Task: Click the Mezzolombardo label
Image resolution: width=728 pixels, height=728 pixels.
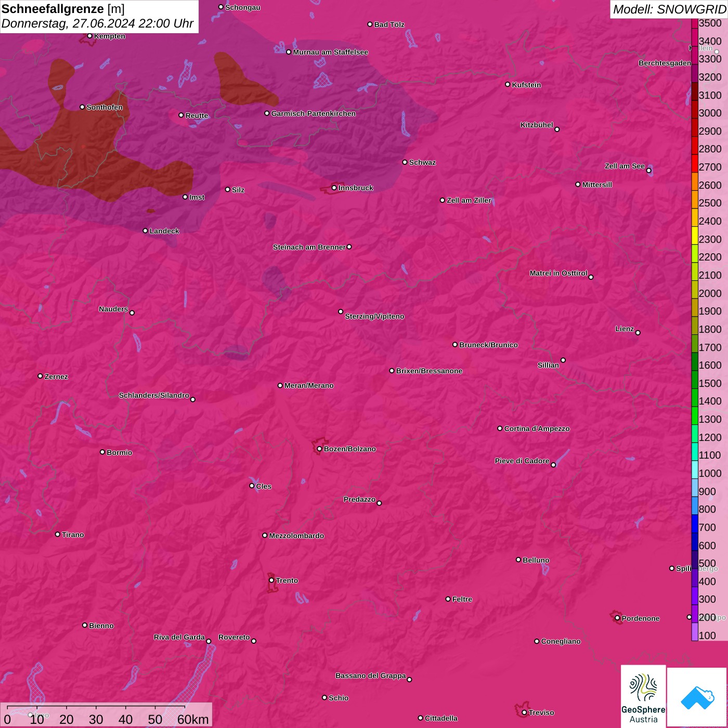Action: [296, 536]
